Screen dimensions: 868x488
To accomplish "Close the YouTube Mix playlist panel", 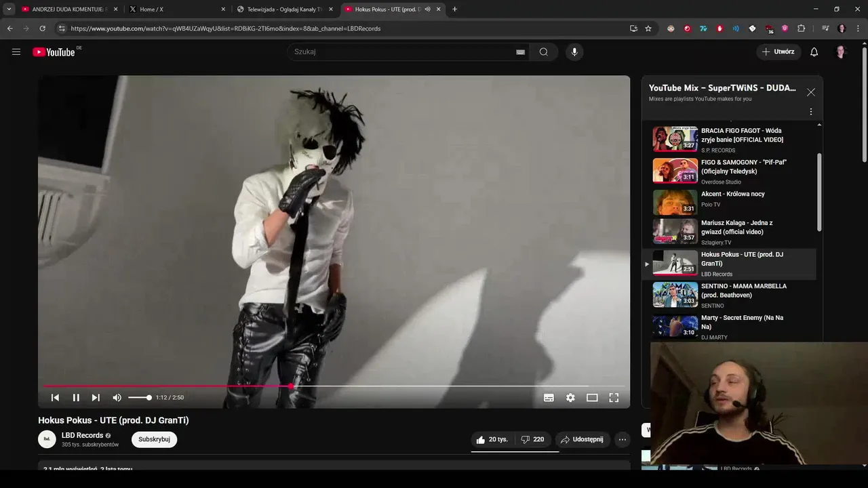I will pyautogui.click(x=810, y=92).
